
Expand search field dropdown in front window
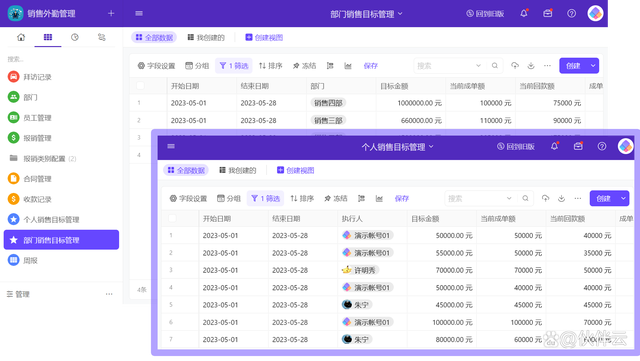point(509,198)
